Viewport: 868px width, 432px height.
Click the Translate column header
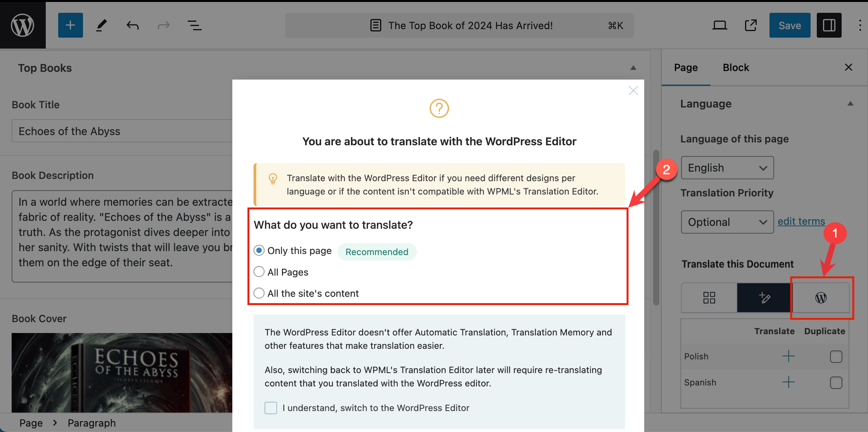(774, 331)
